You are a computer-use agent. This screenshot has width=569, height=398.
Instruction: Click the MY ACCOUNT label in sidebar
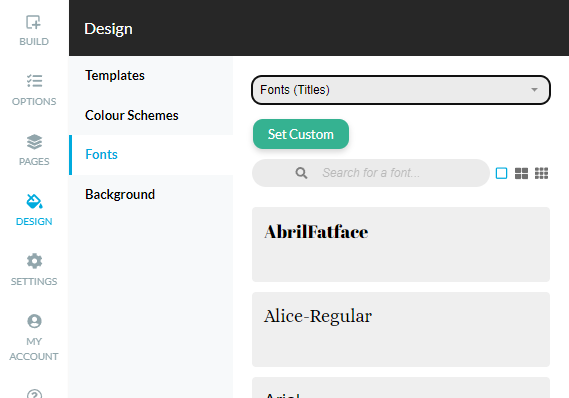(x=34, y=349)
